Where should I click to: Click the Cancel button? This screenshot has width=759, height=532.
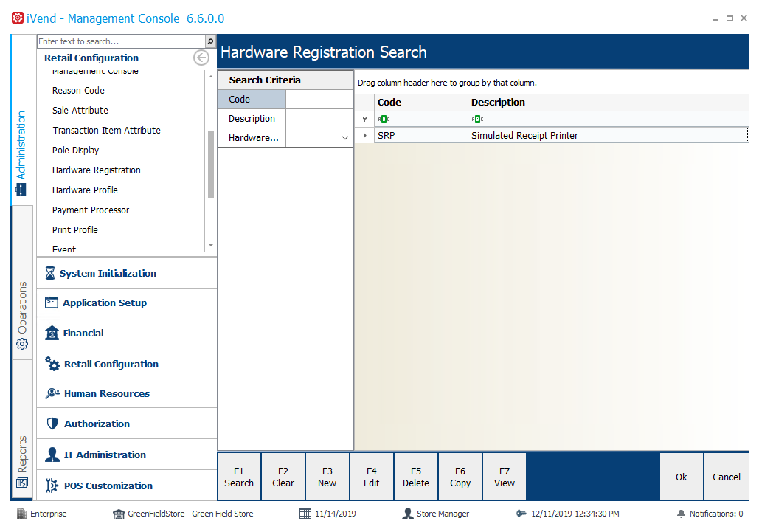coord(727,477)
